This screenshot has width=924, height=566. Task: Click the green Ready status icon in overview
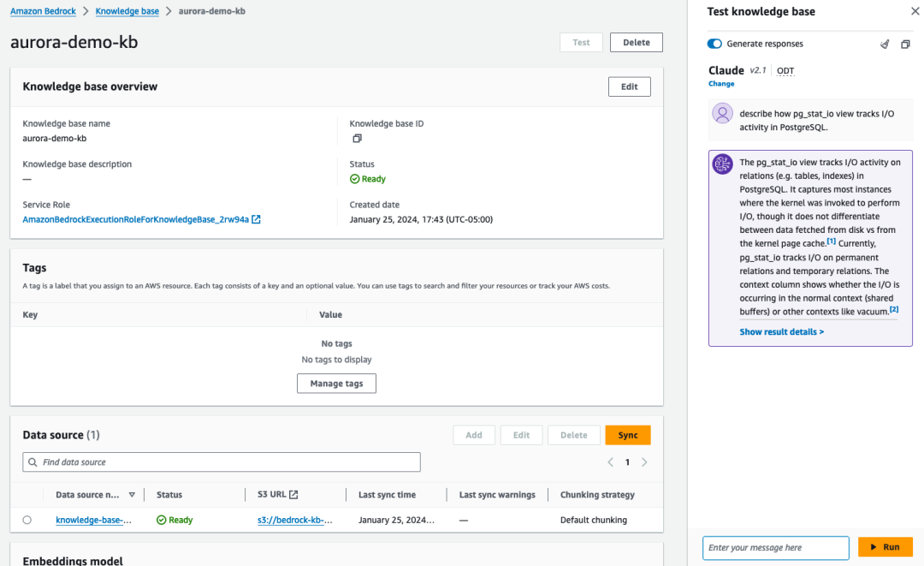tap(355, 179)
